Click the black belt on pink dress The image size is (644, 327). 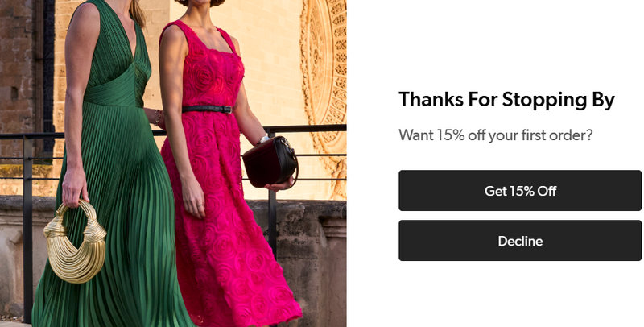208,110
